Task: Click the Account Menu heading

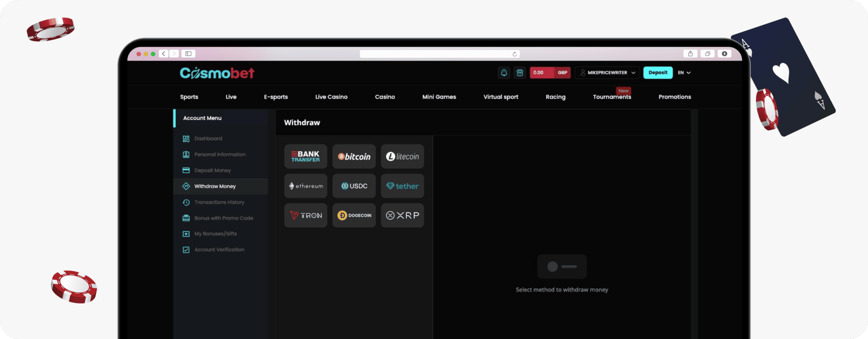Action: pyautogui.click(x=202, y=118)
